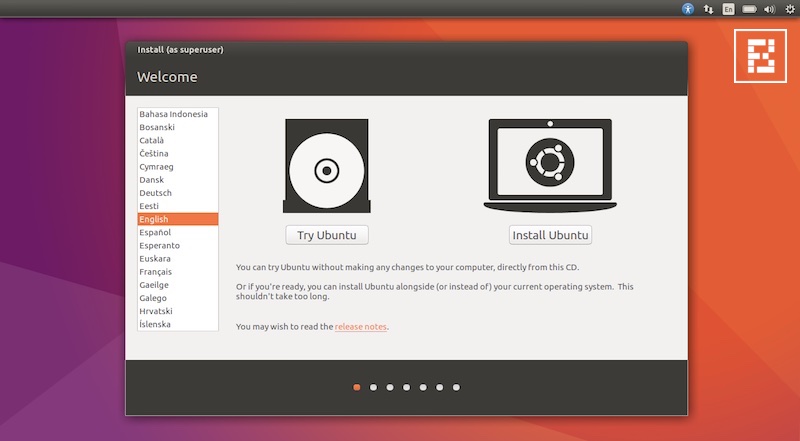This screenshot has height=441, width=800.
Task: Open the release notes link
Action: click(361, 327)
